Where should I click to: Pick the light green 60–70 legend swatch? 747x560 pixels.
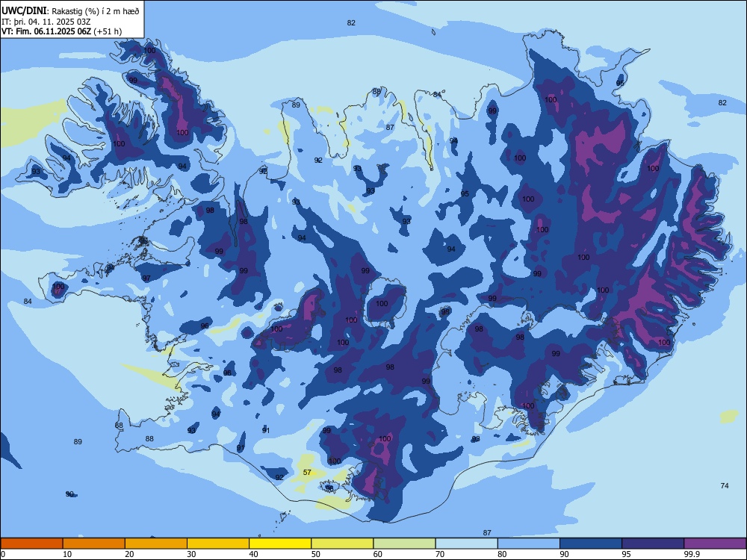[404, 544]
